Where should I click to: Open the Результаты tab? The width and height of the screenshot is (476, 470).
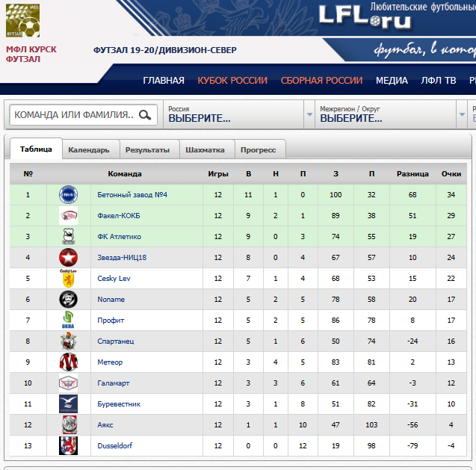coord(147,149)
